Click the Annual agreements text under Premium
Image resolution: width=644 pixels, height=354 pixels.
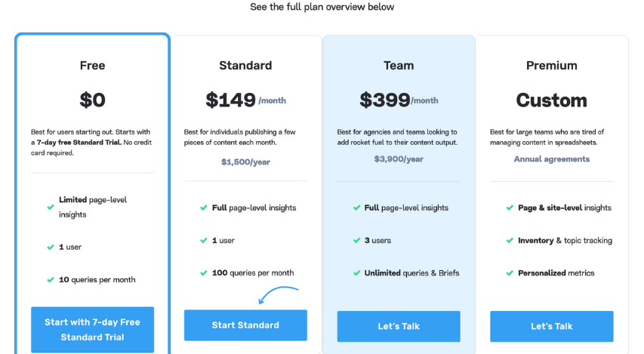coord(552,159)
